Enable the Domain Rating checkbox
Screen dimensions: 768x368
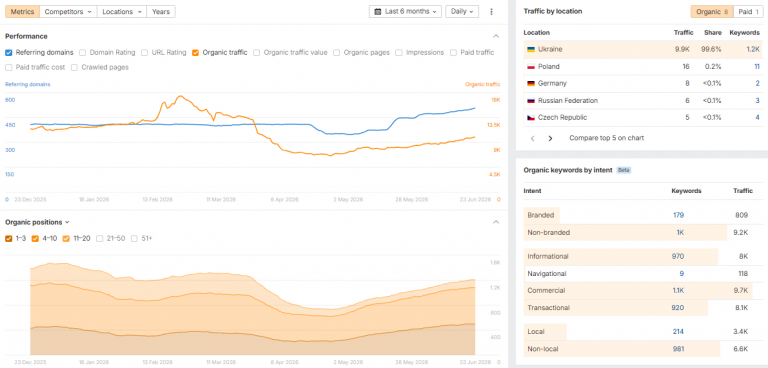pyautogui.click(x=82, y=52)
